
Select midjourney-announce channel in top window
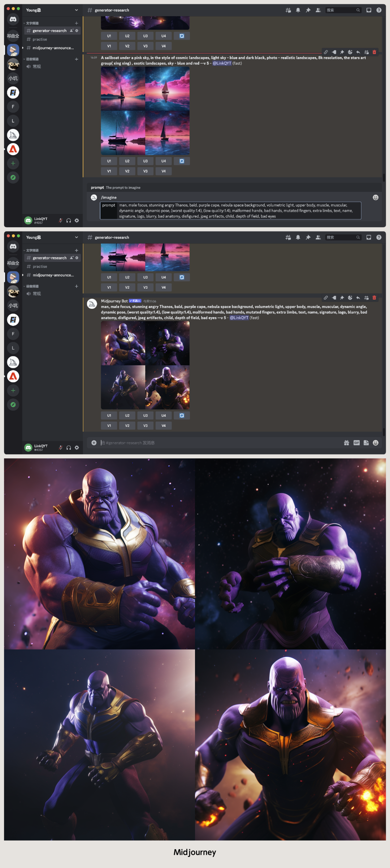(52, 48)
